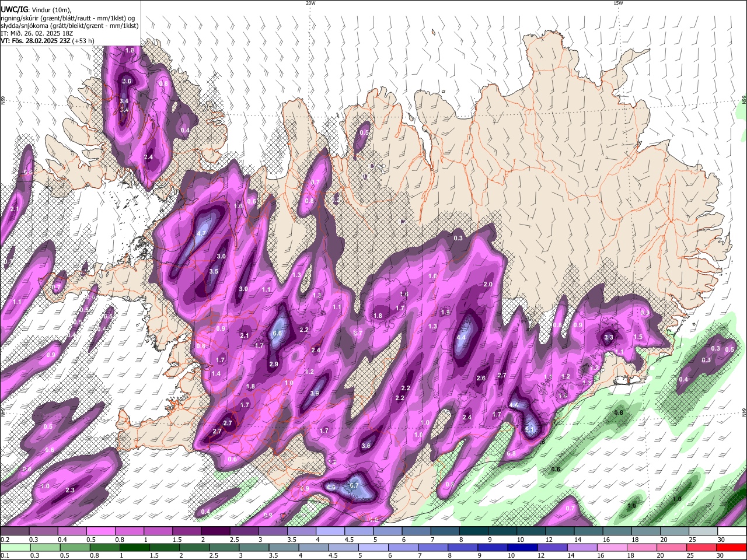Screen dimensions: 747x560
Task: Click the 3.3 snowfall value on map
Action: point(609,337)
